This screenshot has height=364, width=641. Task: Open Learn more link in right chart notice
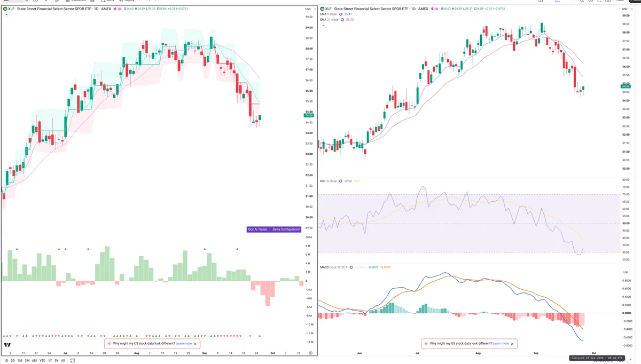tap(501, 344)
